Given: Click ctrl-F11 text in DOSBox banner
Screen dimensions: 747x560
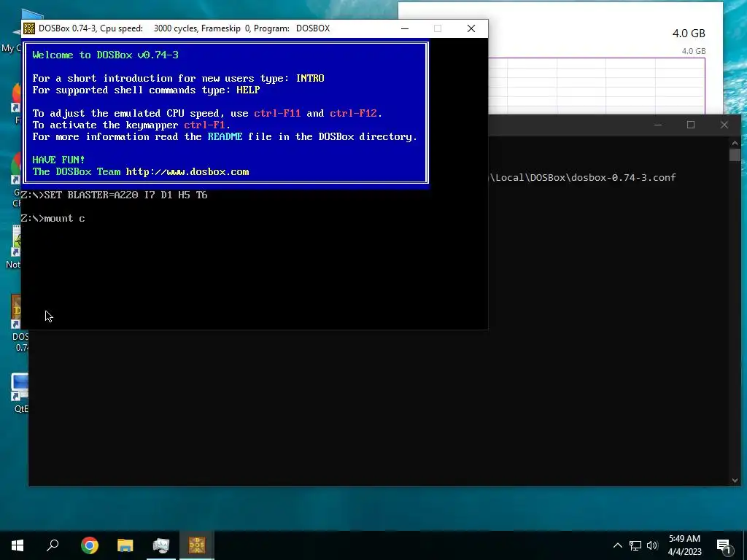Looking at the screenshot, I should coord(277,113).
